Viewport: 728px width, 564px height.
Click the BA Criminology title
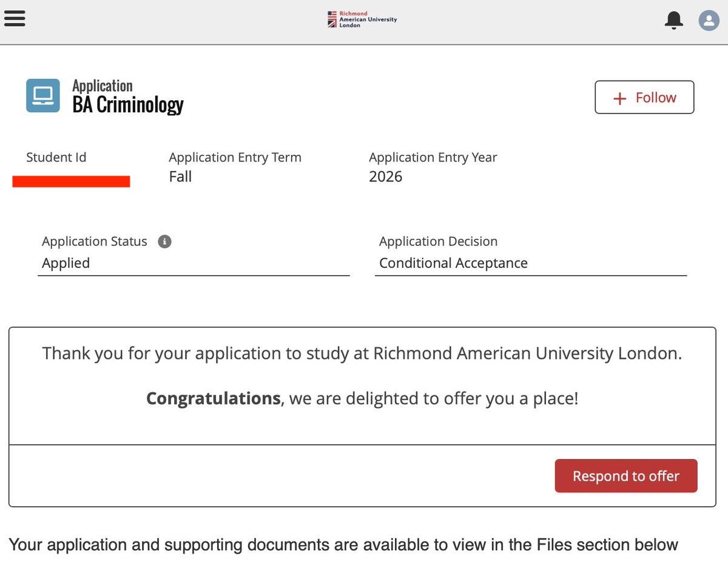point(127,105)
